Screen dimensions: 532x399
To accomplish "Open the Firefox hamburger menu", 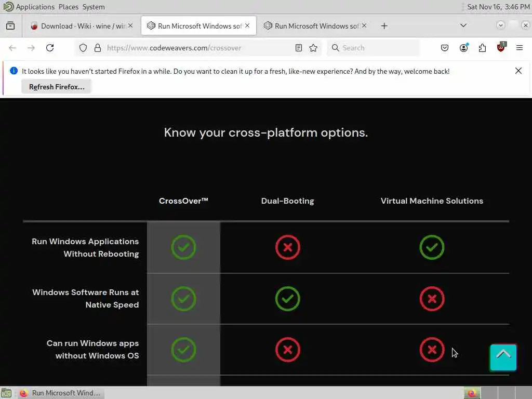I will (x=520, y=48).
